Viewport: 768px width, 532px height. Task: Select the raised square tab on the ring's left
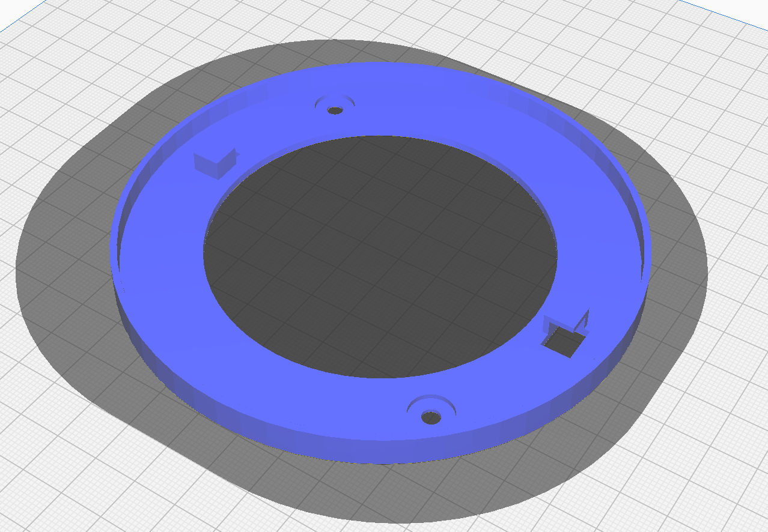[x=213, y=163]
